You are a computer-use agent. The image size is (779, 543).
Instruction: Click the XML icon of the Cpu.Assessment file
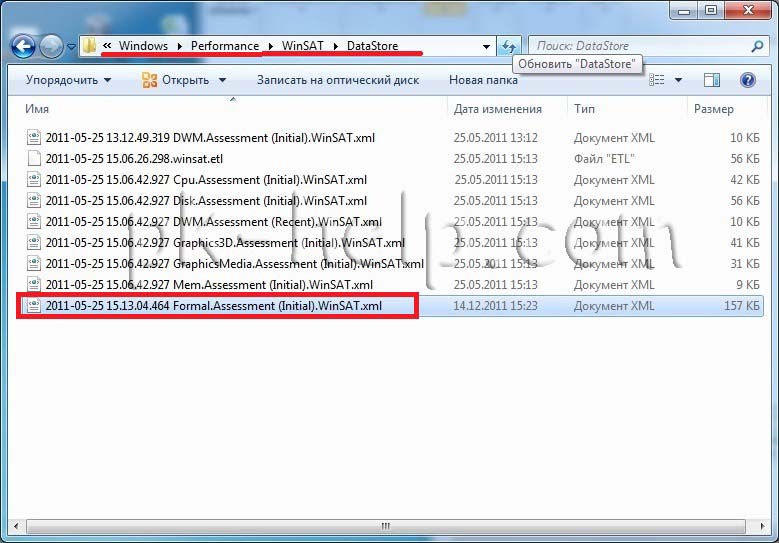click(34, 180)
